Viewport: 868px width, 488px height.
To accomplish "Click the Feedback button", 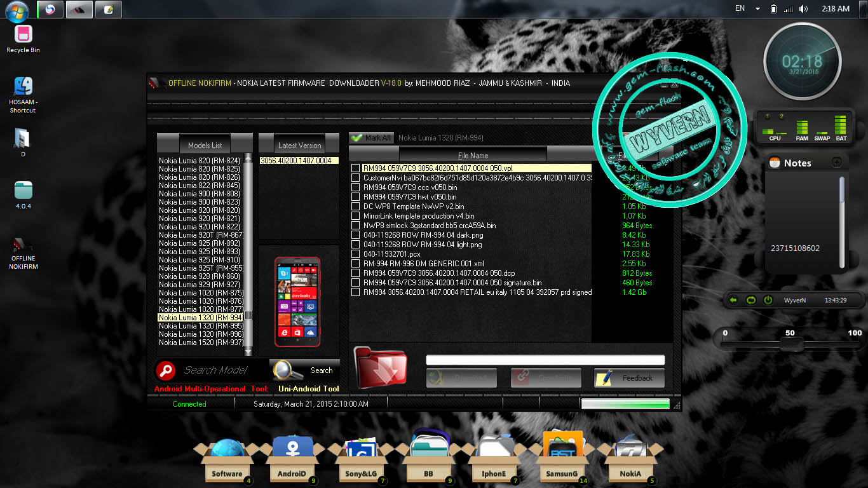I will pyautogui.click(x=629, y=377).
